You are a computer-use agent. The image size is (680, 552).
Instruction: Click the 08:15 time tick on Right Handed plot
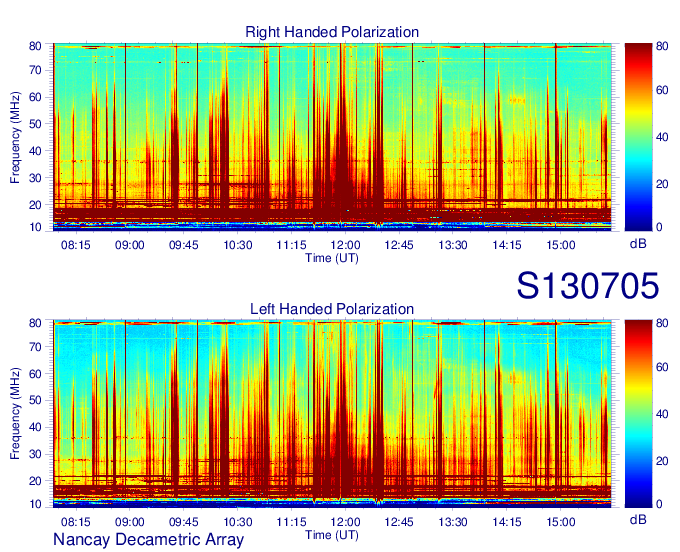[x=76, y=245]
